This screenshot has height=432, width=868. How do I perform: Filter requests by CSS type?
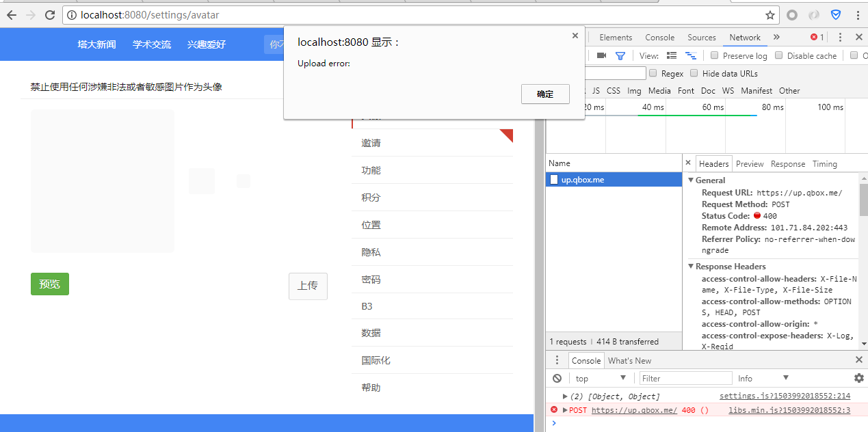[x=614, y=90]
